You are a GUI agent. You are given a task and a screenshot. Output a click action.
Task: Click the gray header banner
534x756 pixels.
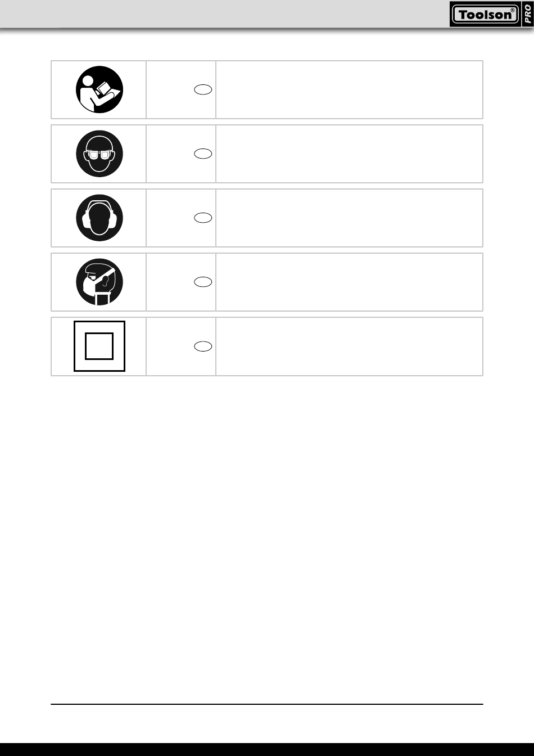coord(225,13)
